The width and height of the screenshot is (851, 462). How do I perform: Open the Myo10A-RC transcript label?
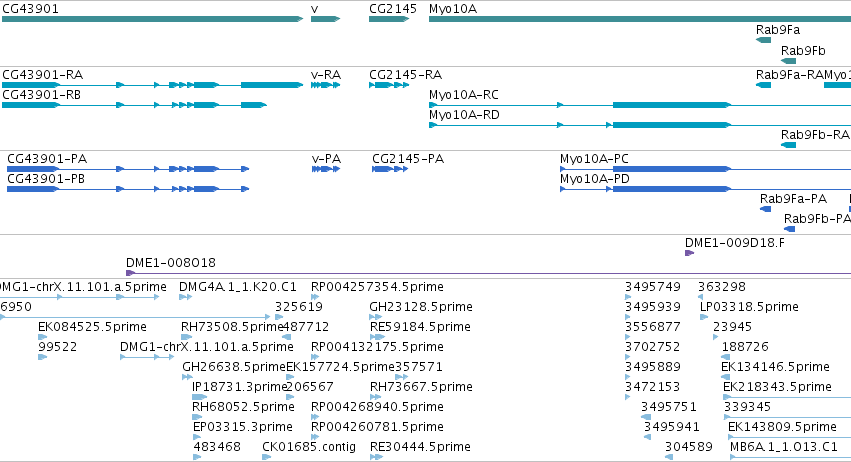coord(463,95)
